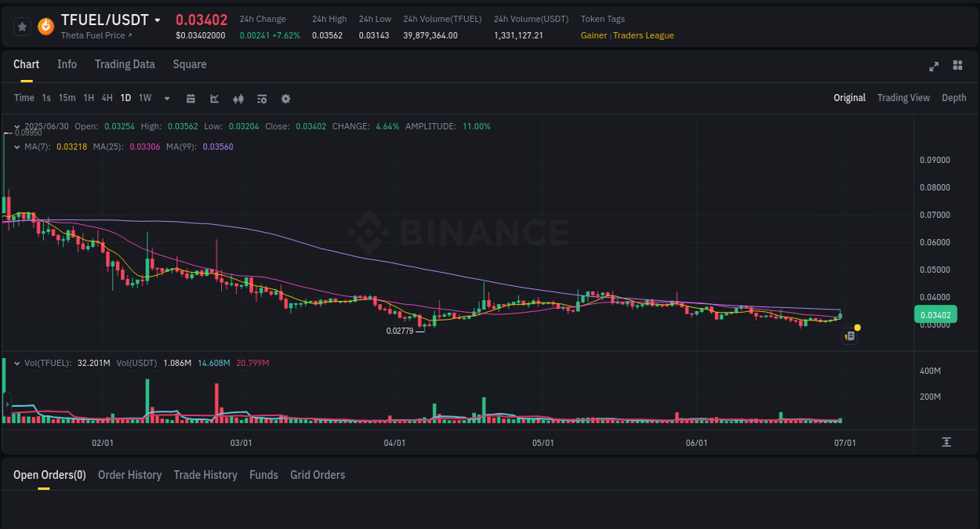Switch to the Order History tab
Screen dimensions: 980x529
[129, 475]
